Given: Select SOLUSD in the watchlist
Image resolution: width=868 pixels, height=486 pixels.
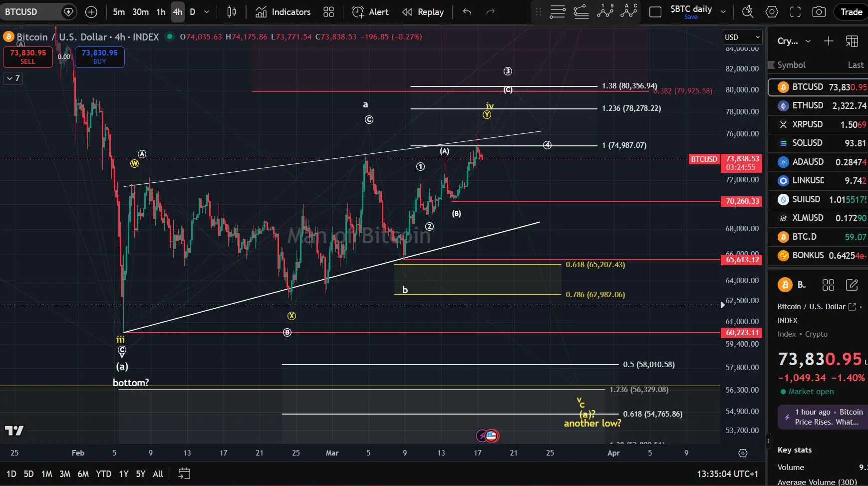Looking at the screenshot, I should click(x=818, y=143).
